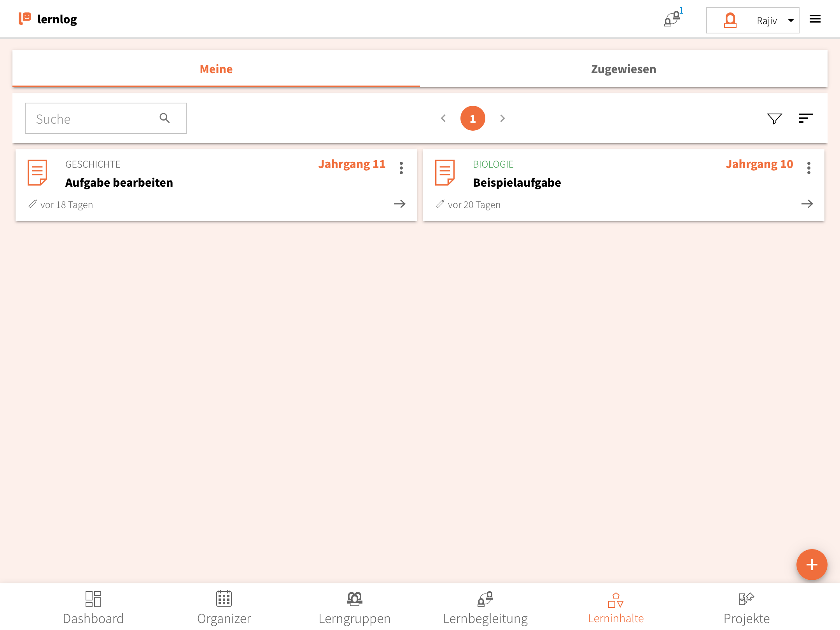Open the Beispielaufgabe arrow icon
This screenshot has height=630, width=840.
click(x=807, y=204)
